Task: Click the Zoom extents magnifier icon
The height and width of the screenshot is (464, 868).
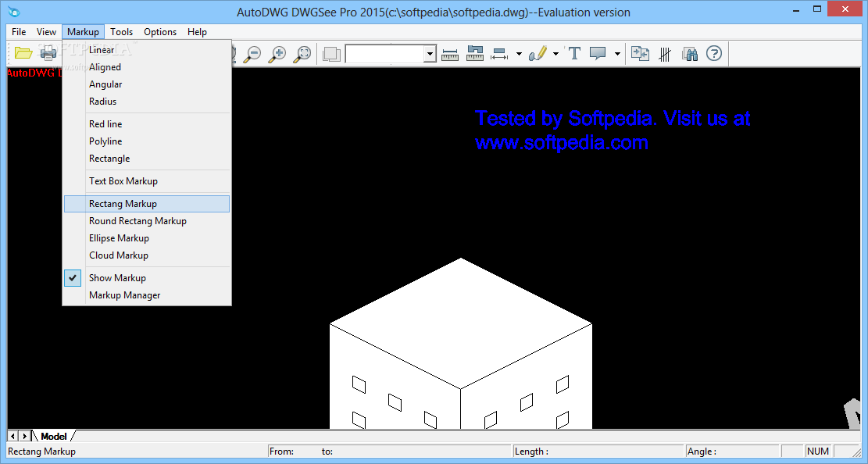Action: click(302, 54)
